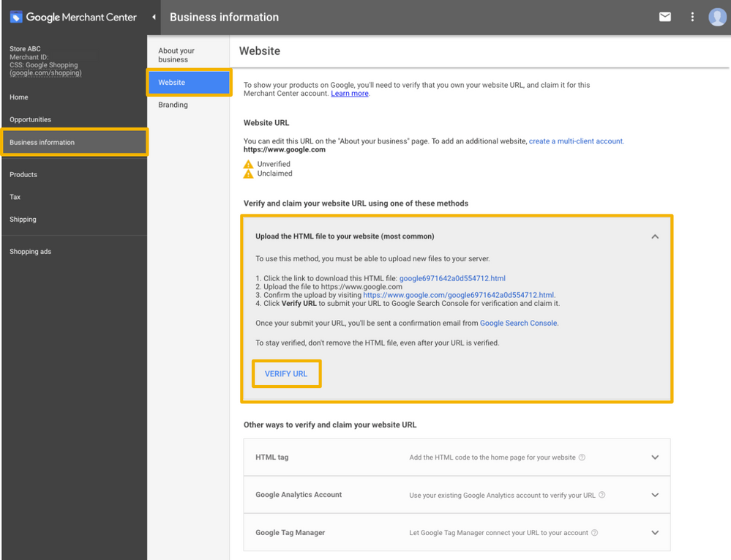
Task: Click the https://www.google.com website URL text
Action: click(285, 149)
